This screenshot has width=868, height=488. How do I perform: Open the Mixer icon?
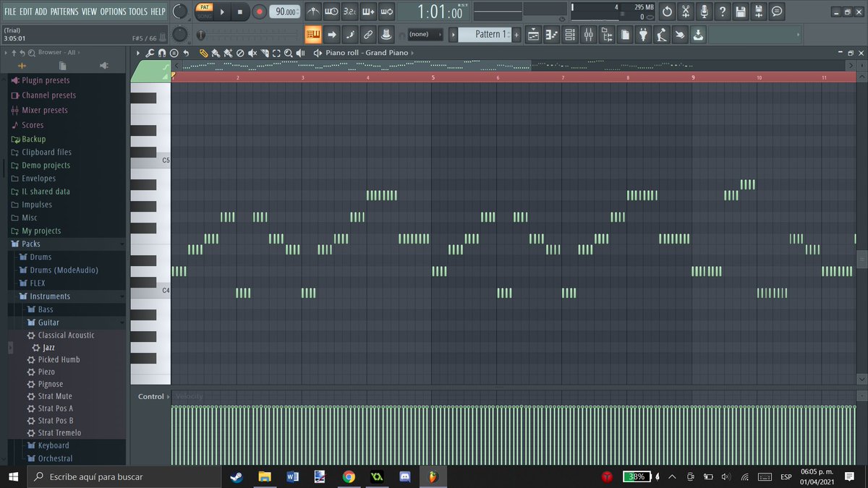[x=588, y=34]
